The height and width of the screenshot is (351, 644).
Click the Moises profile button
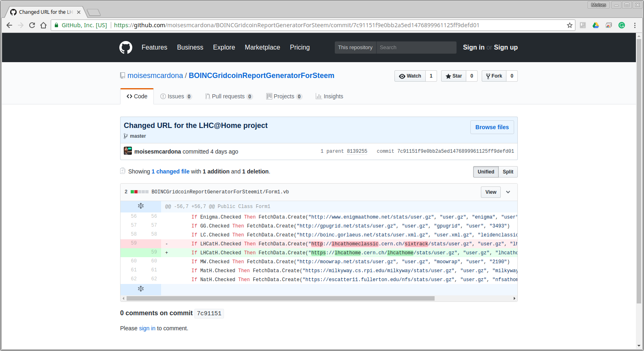point(598,5)
